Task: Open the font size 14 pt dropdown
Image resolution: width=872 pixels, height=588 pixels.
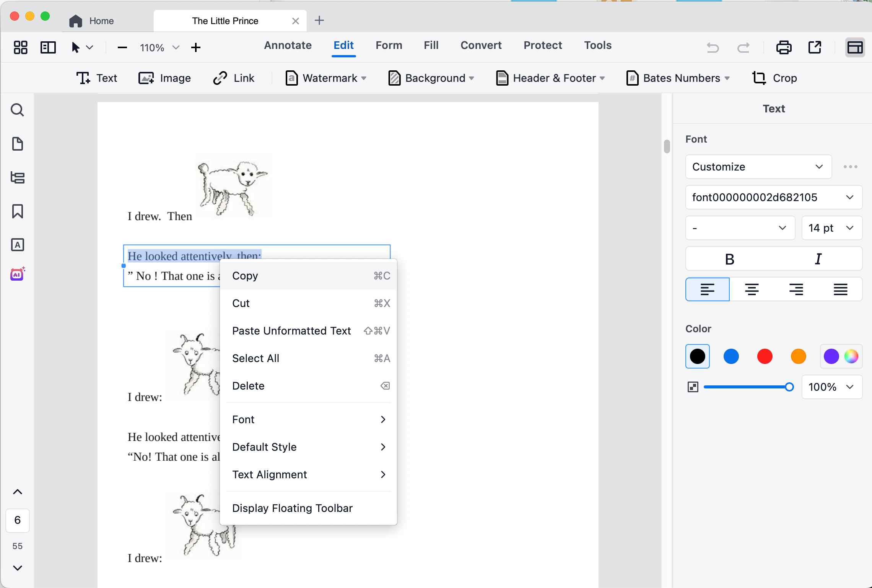Action: pyautogui.click(x=831, y=228)
